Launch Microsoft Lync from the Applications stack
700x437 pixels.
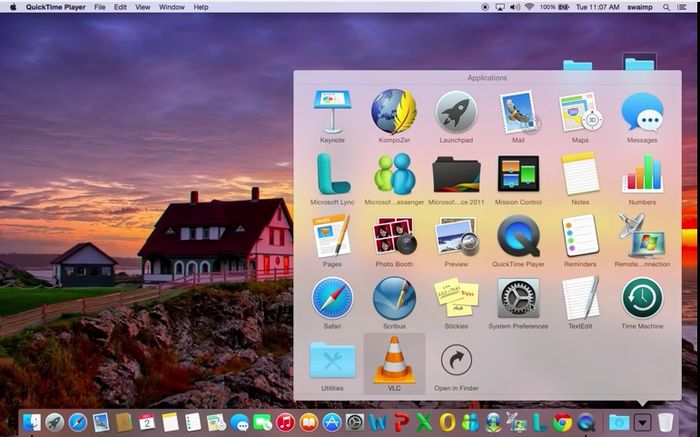[x=332, y=174]
